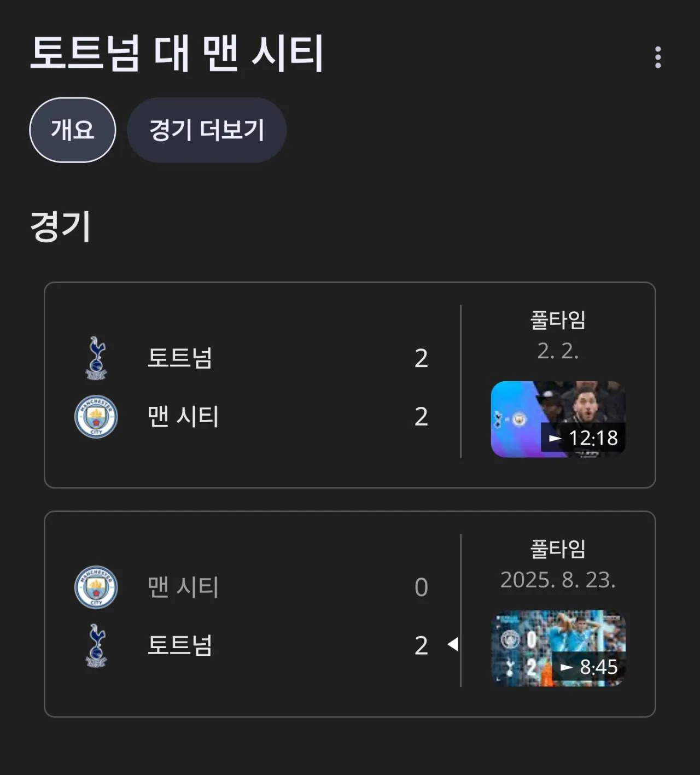Click Man City crest in the 2-2 match
This screenshot has width=700, height=775.
click(96, 417)
